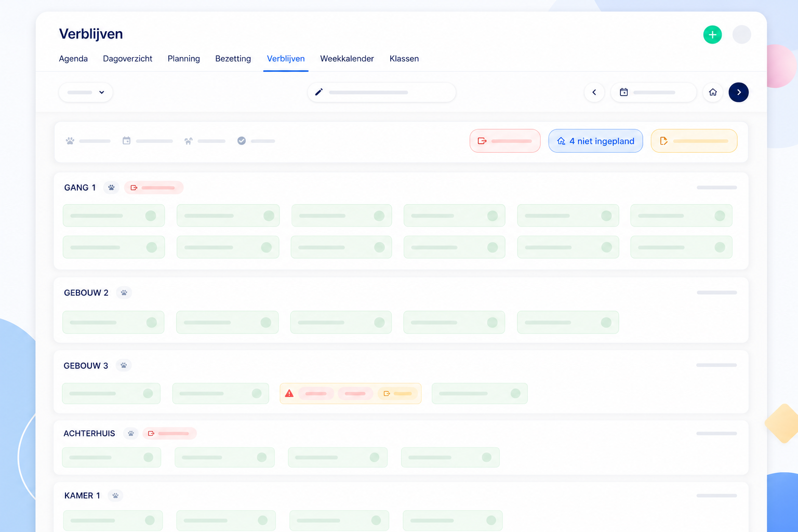Click the pet house icon in summary bar
Screen dimensions: 798x532
coord(188,141)
